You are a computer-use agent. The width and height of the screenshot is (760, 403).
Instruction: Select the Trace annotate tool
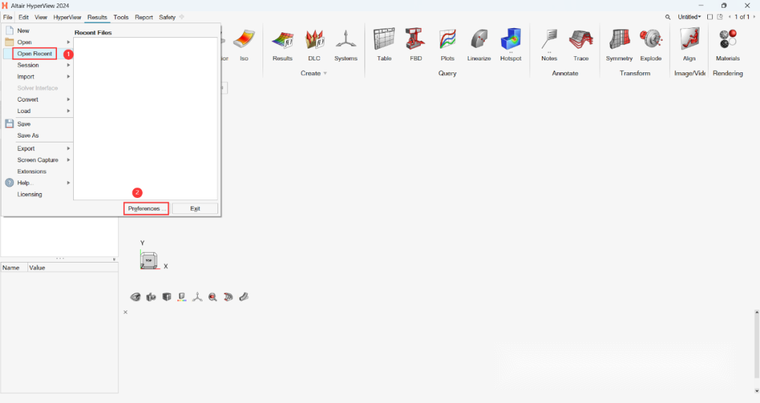pos(581,43)
